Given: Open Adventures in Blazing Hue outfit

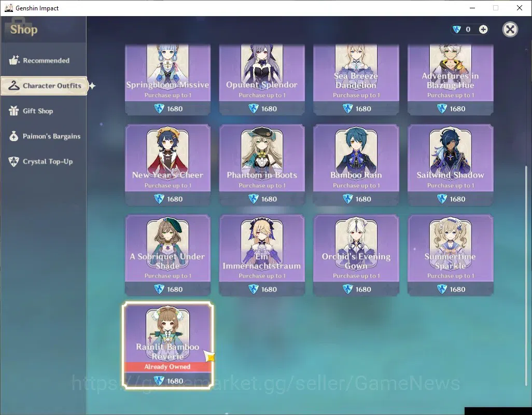Looking at the screenshot, I should pyautogui.click(x=450, y=80).
